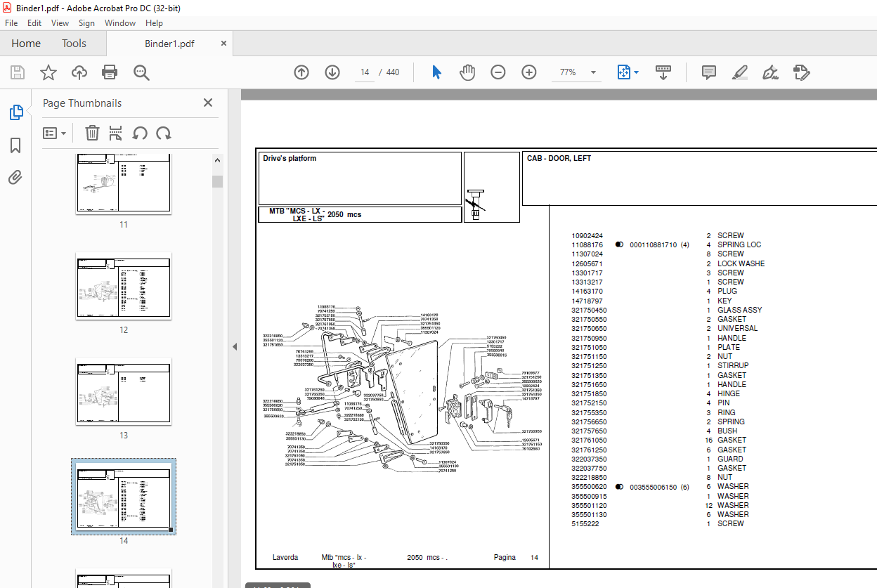Rotate the page counterclockwise
The width and height of the screenshot is (877, 588).
pos(140,133)
